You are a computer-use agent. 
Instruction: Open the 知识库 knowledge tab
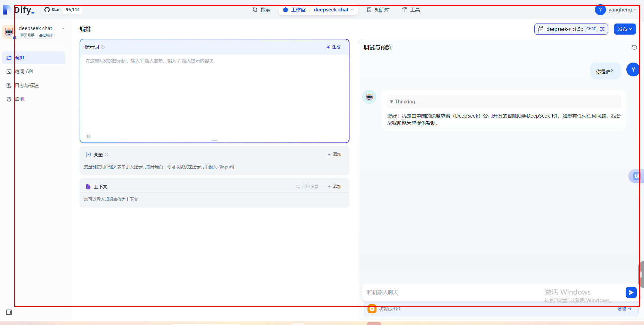pyautogui.click(x=378, y=10)
